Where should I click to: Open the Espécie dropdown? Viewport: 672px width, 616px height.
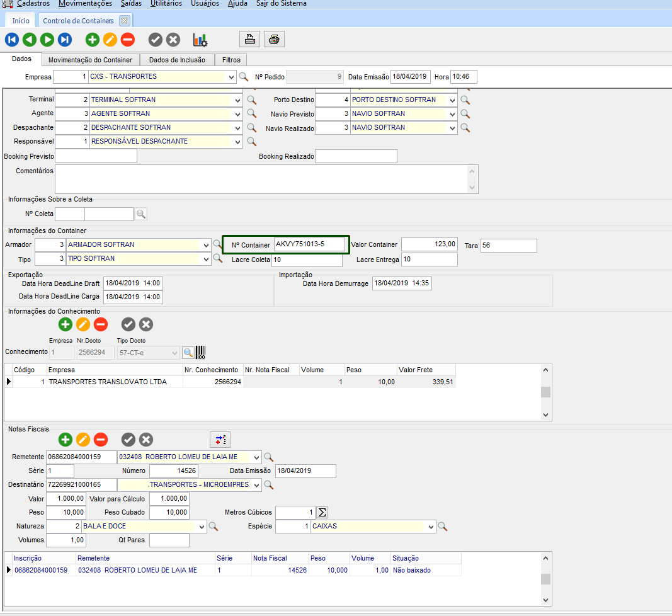431,526
